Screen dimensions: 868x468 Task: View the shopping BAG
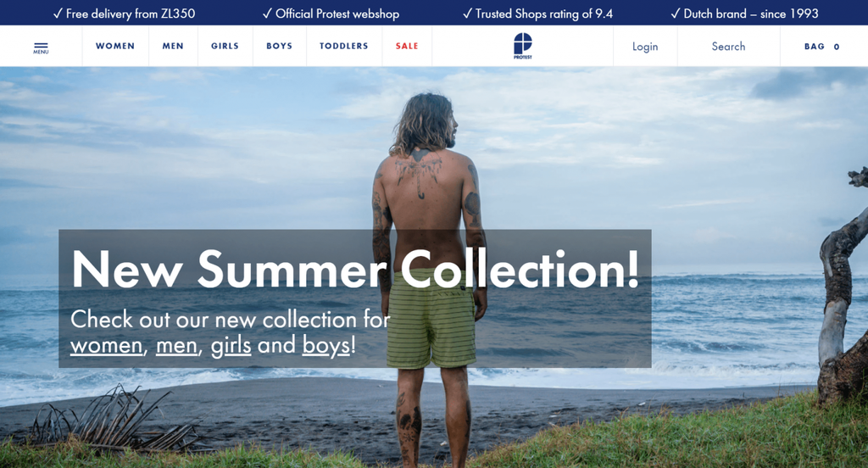click(822, 47)
